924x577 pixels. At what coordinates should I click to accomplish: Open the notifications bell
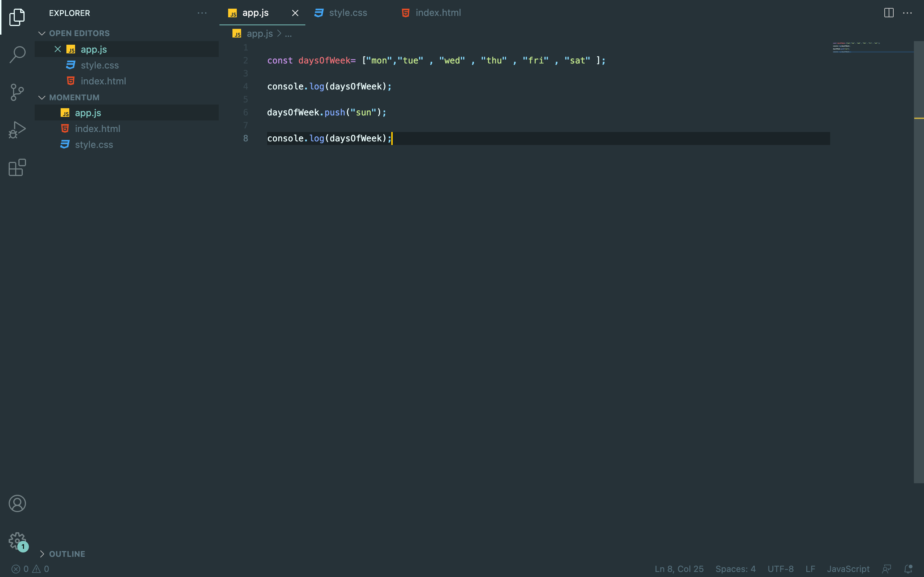908,569
